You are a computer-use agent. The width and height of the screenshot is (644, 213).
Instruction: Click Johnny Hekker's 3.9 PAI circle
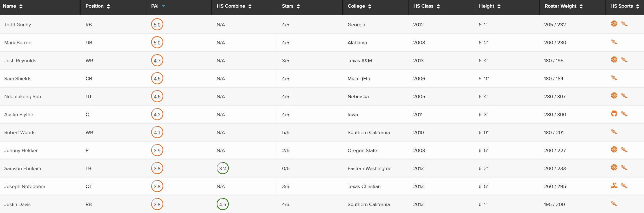(157, 150)
